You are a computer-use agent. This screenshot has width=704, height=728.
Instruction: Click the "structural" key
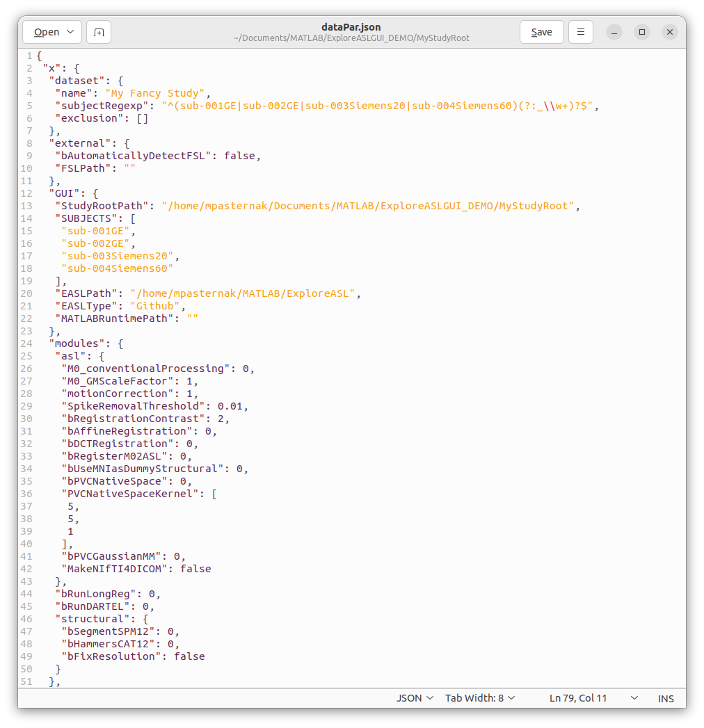[93, 620]
